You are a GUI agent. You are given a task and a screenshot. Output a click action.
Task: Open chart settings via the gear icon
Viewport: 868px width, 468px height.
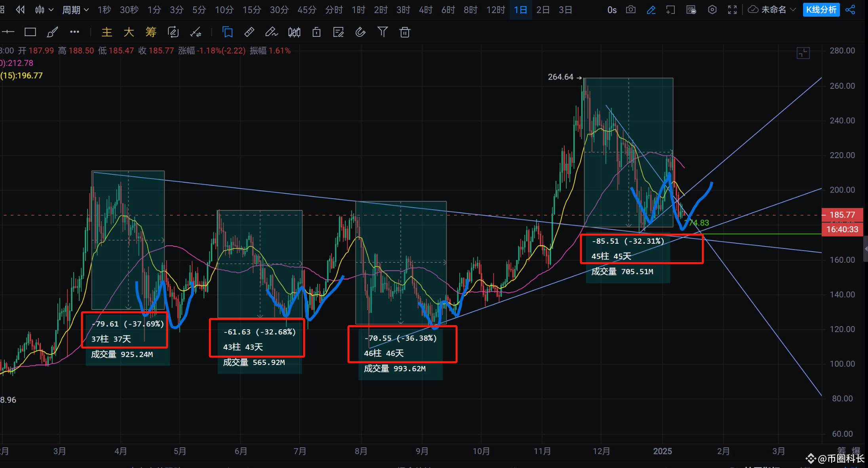click(x=712, y=10)
